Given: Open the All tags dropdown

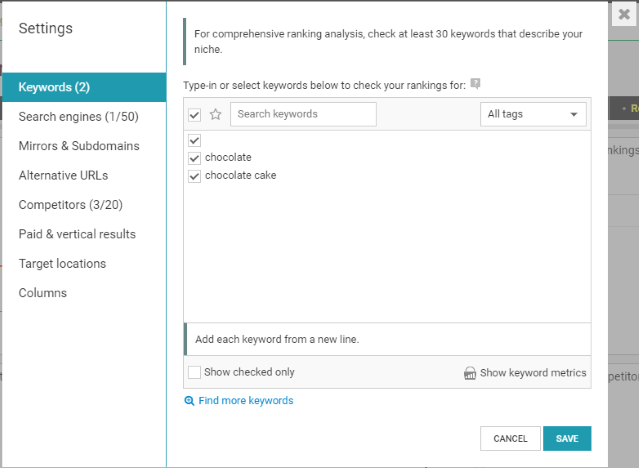Looking at the screenshot, I should 533,114.
